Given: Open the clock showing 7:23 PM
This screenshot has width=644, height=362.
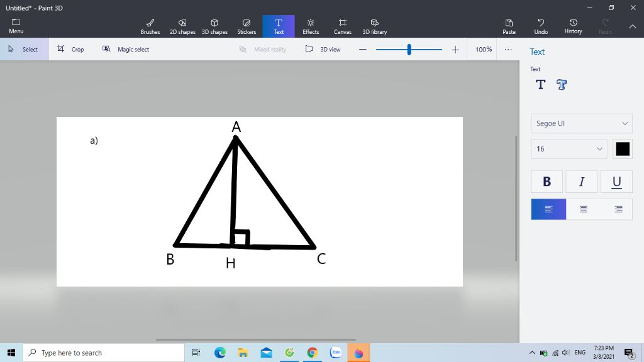Looking at the screenshot, I should tap(604, 353).
